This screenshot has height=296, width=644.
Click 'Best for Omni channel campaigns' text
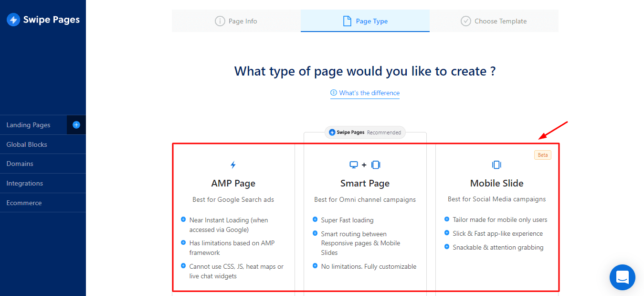[365, 199]
